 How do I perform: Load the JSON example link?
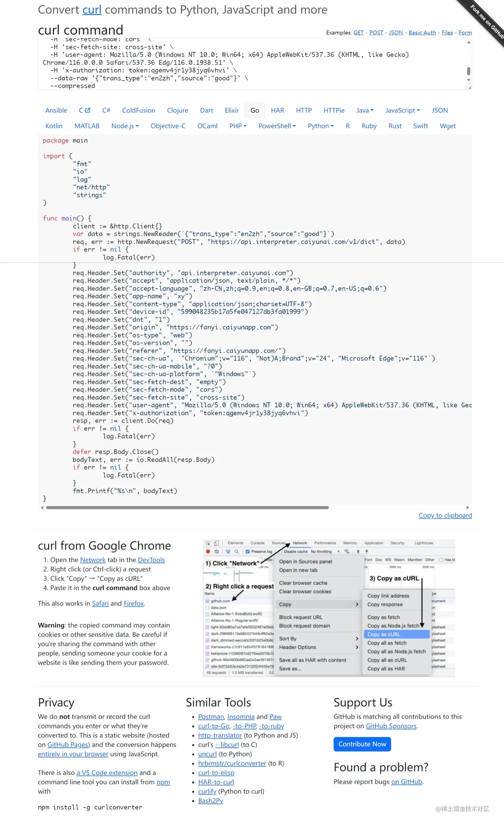point(396,33)
